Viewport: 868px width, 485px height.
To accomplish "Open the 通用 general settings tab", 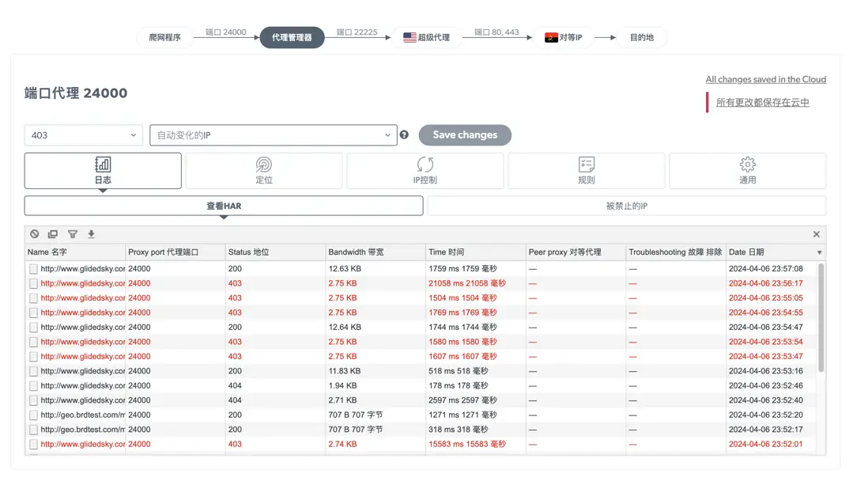I will (x=747, y=170).
